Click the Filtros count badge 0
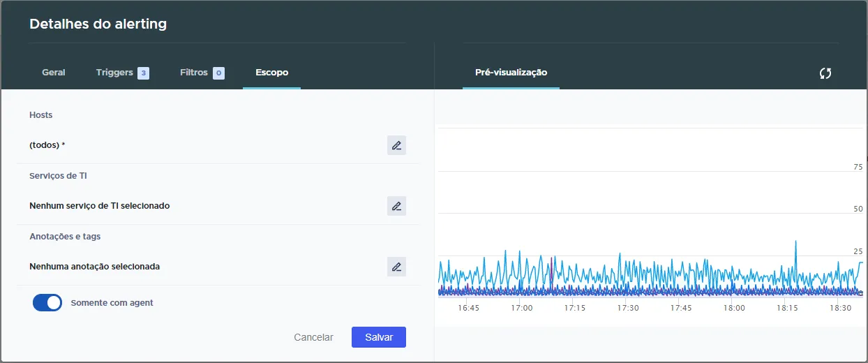 pyautogui.click(x=218, y=73)
